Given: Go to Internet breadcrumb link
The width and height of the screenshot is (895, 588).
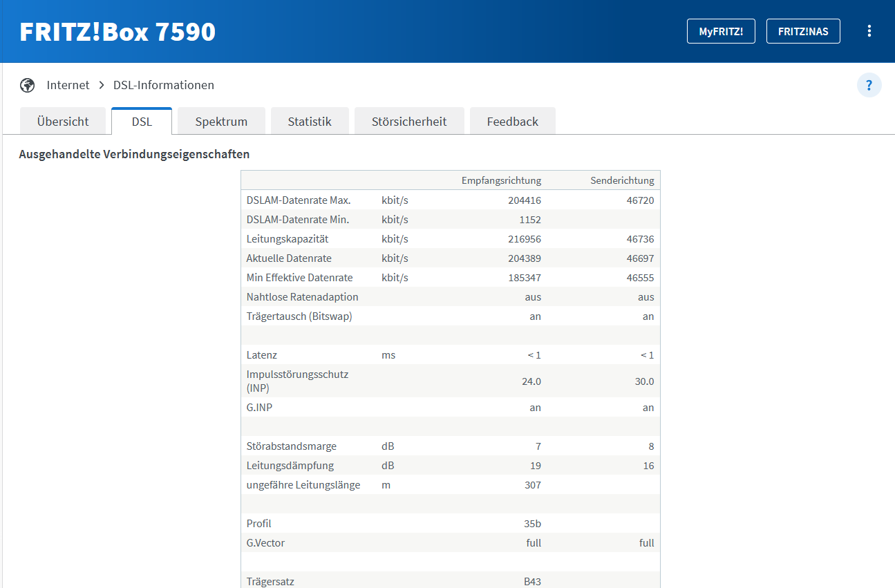Looking at the screenshot, I should 68,85.
